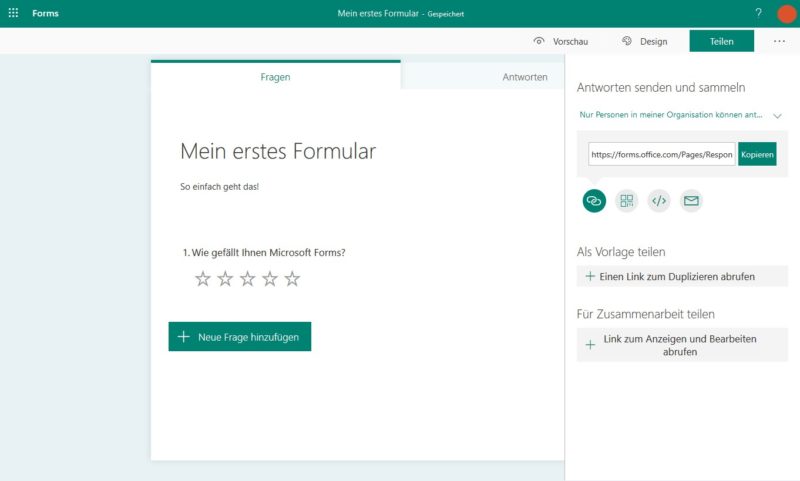Click the Kopieren copy button
Image resolution: width=800 pixels, height=481 pixels.
click(x=757, y=154)
